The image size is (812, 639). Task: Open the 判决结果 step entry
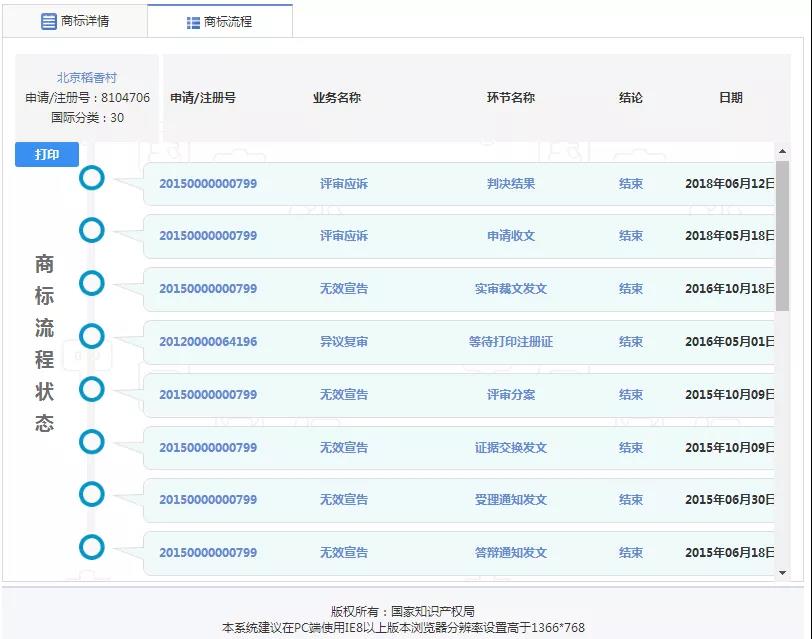pos(511,184)
